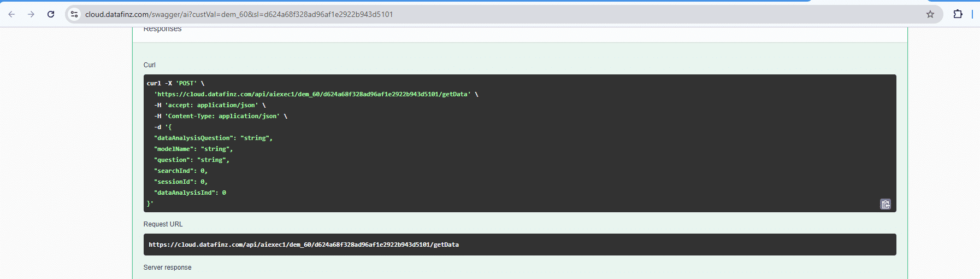Click the browser back arrow
Image resolution: width=980 pixels, height=279 pixels.
click(11, 14)
